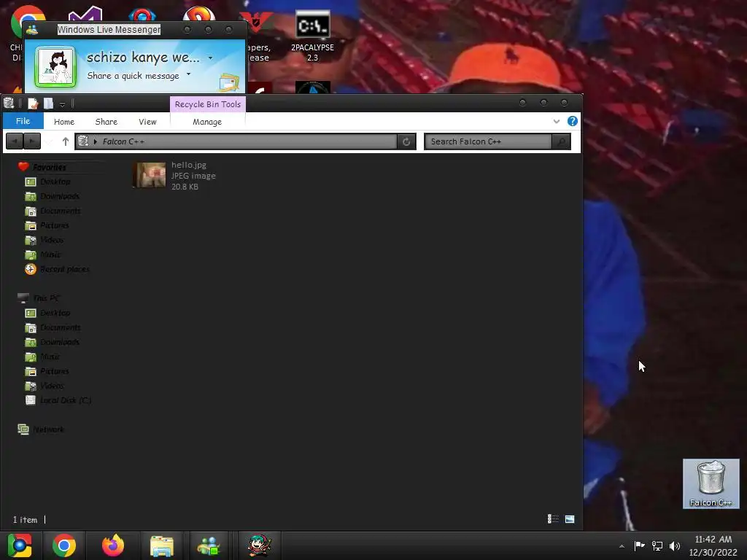Image resolution: width=747 pixels, height=560 pixels.
Task: Open the Manage ribbon tab
Action: 207,122
